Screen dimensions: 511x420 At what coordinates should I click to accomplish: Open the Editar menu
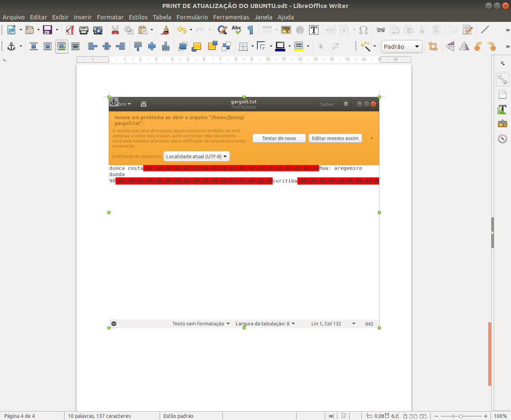click(38, 17)
